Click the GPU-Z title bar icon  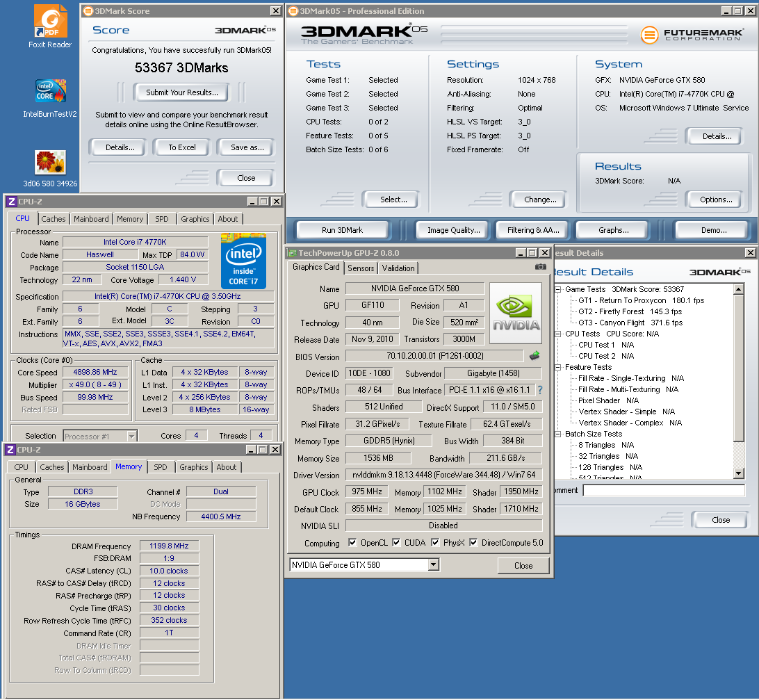(292, 253)
